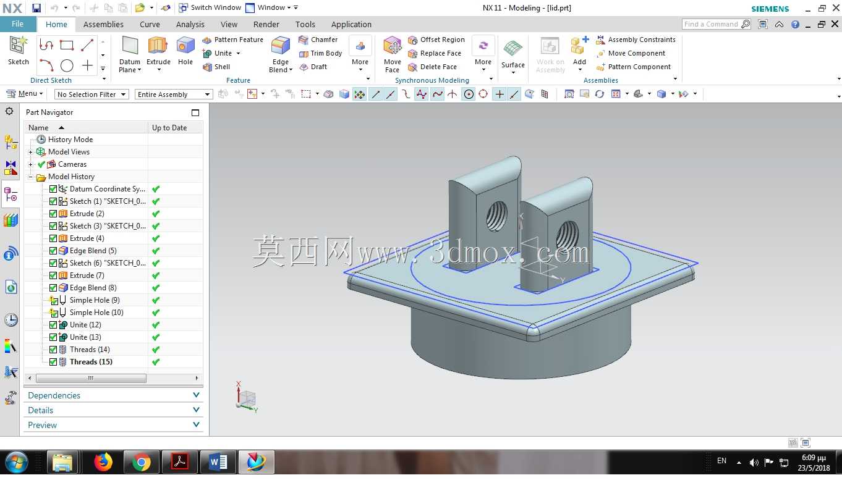Open Firefox from the Windows taskbar
The height and width of the screenshot is (504, 842).
(103, 462)
